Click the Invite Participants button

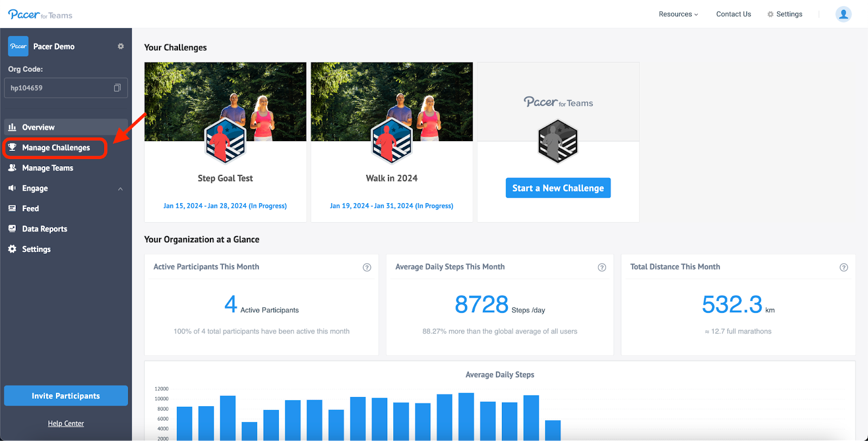[x=66, y=396]
